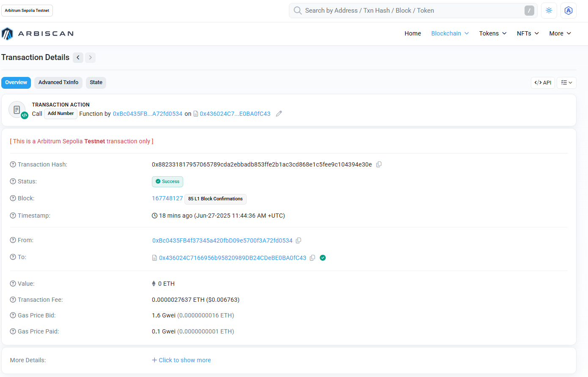Screen dimensions: 588x377
Task: Open sender link 0xBc0435FB...A72fd0534 in action
Action: tap(148, 114)
